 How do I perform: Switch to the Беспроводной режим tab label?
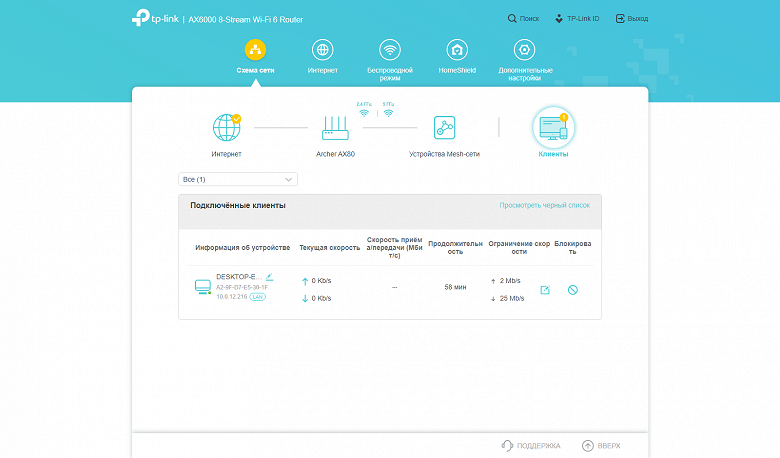coord(390,74)
